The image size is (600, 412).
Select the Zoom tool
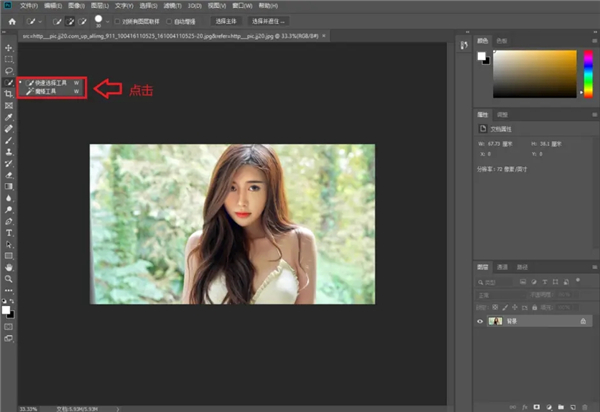coord(8,279)
